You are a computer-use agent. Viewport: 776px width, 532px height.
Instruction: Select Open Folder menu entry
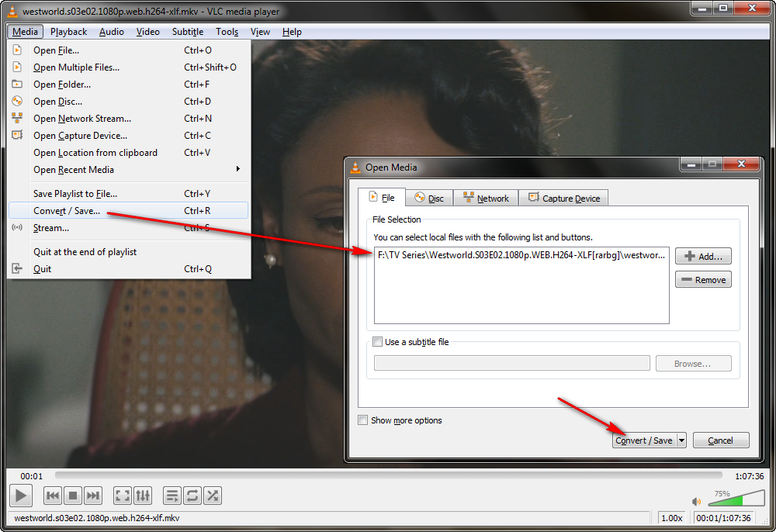128,85
